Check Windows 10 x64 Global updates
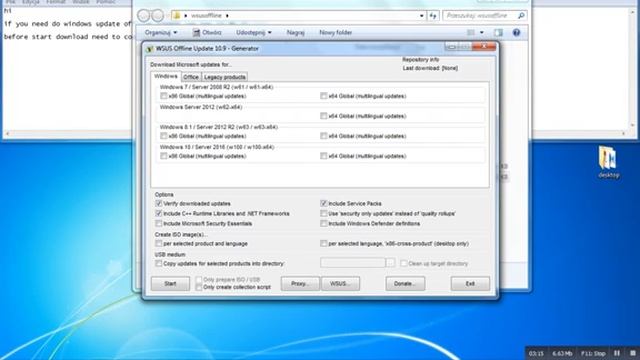 324,156
